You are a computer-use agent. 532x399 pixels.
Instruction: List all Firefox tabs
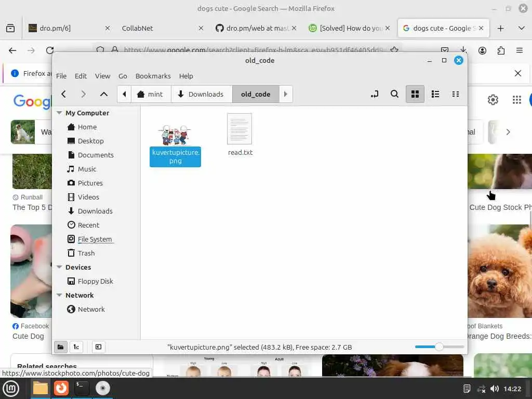(x=522, y=28)
